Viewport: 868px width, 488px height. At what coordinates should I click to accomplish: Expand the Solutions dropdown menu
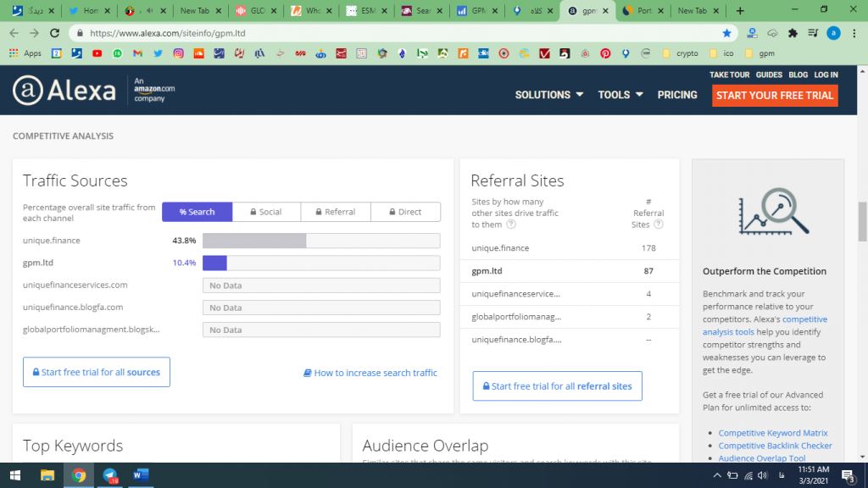point(549,95)
